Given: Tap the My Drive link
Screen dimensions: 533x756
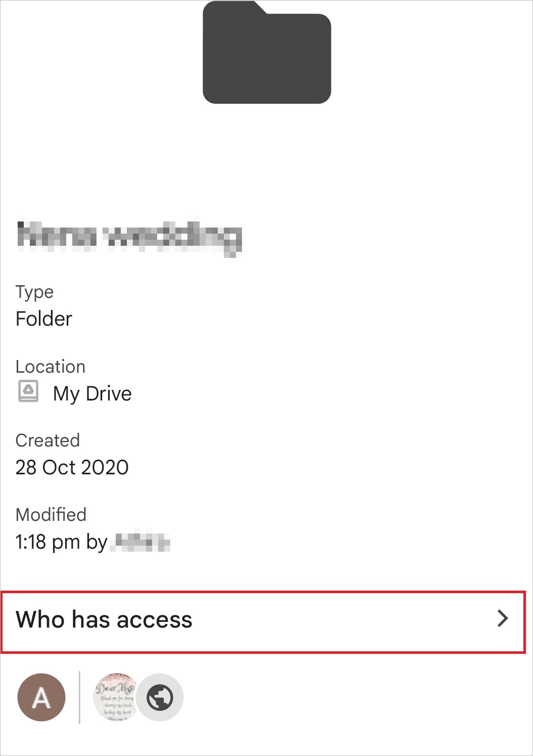Looking at the screenshot, I should [92, 393].
